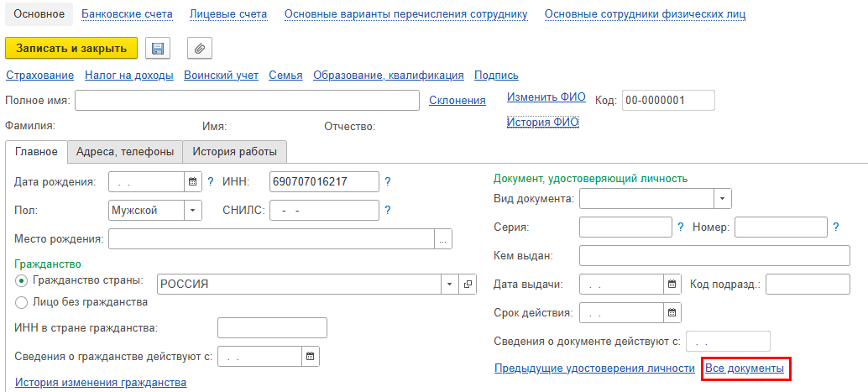This screenshot has height=392, width=868.
Task: Click help question mark next to ИНН
Action: pos(388,181)
